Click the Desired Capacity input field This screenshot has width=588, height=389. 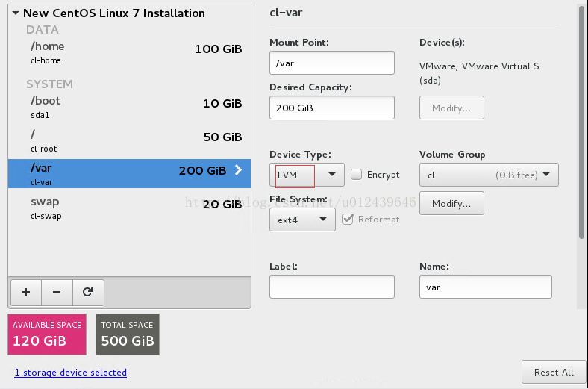pyautogui.click(x=331, y=108)
